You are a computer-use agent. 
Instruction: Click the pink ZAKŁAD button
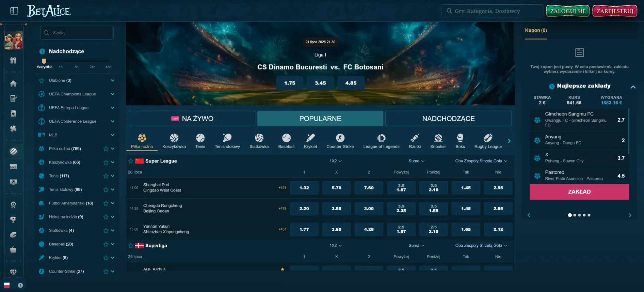pos(579,192)
